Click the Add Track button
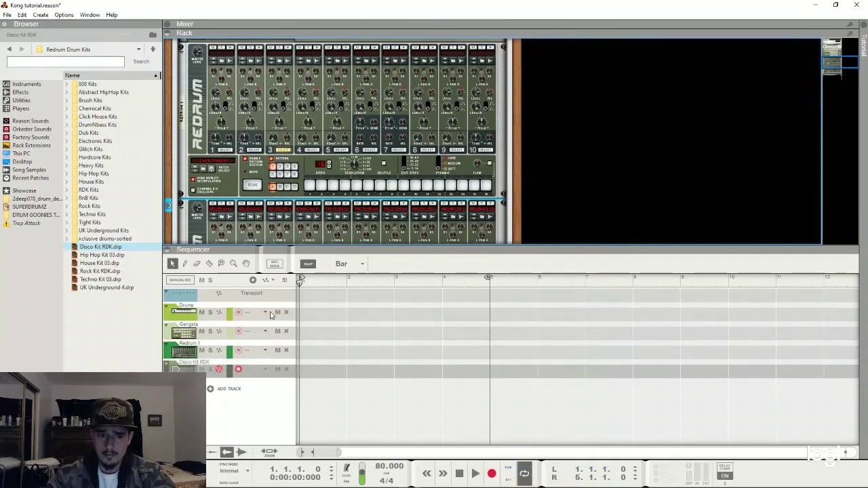 [x=224, y=388]
